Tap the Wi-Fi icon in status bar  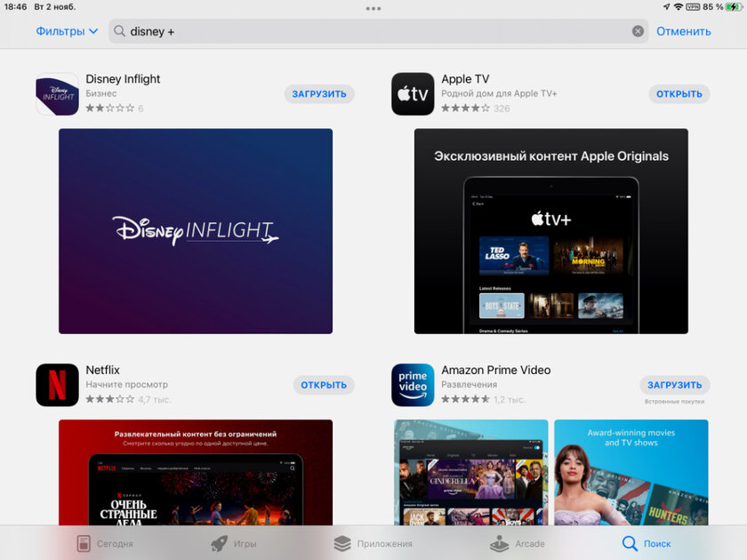[x=678, y=7]
